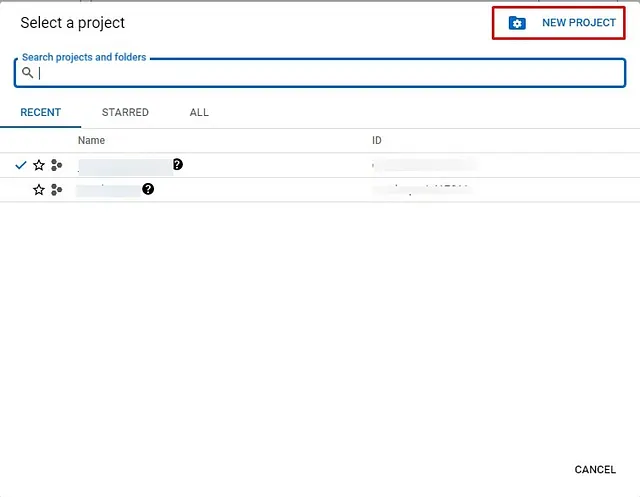Click the NEW PROJECT button

[x=558, y=23]
